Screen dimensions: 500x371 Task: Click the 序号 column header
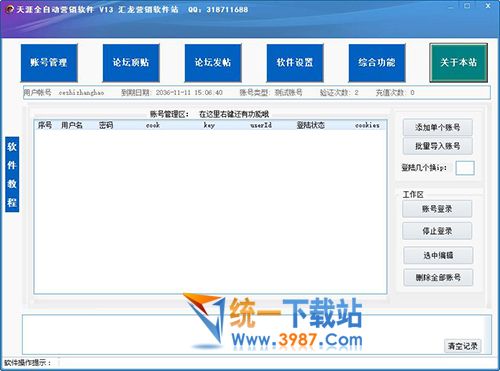(x=45, y=125)
